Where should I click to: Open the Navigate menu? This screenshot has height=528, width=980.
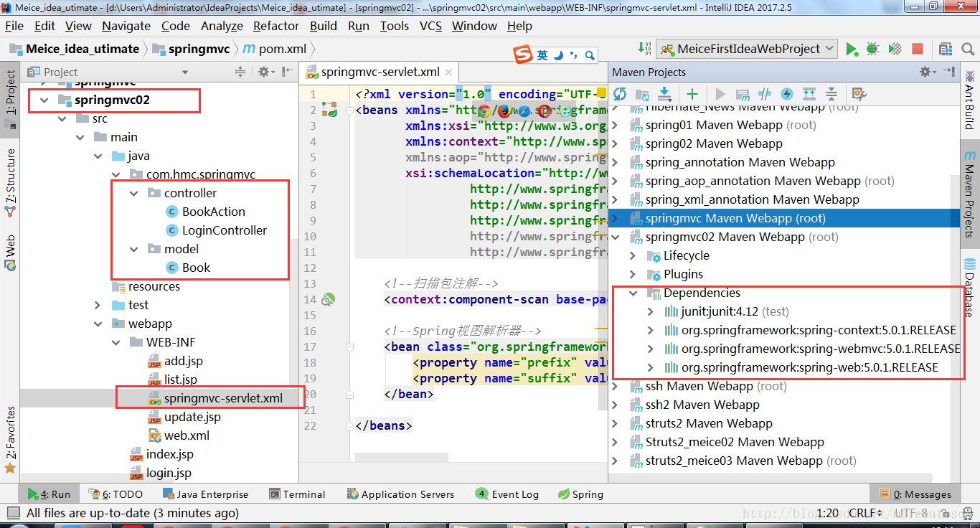pyautogui.click(x=126, y=26)
